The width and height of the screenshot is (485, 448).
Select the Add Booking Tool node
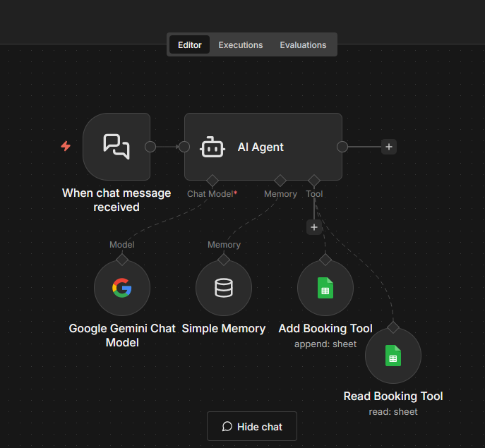[x=325, y=288]
